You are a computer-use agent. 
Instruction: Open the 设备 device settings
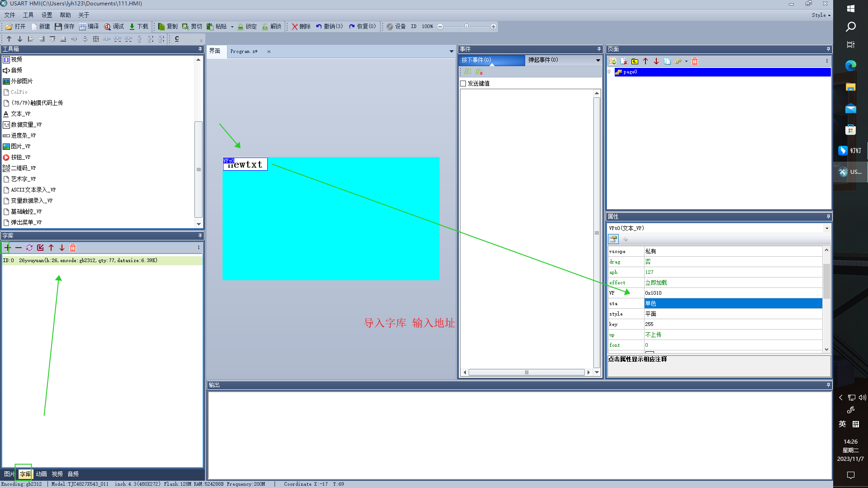396,27
